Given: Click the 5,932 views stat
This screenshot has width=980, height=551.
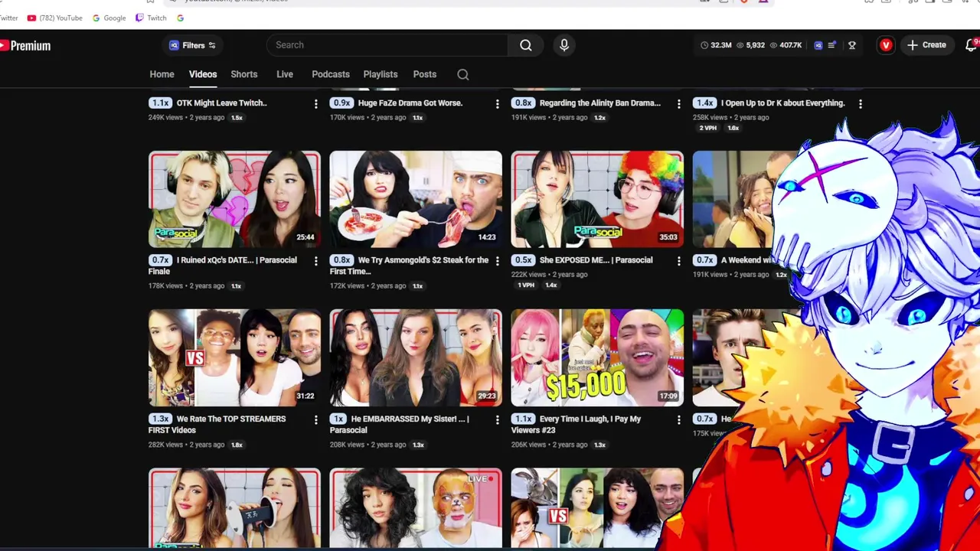Looking at the screenshot, I should tap(751, 45).
